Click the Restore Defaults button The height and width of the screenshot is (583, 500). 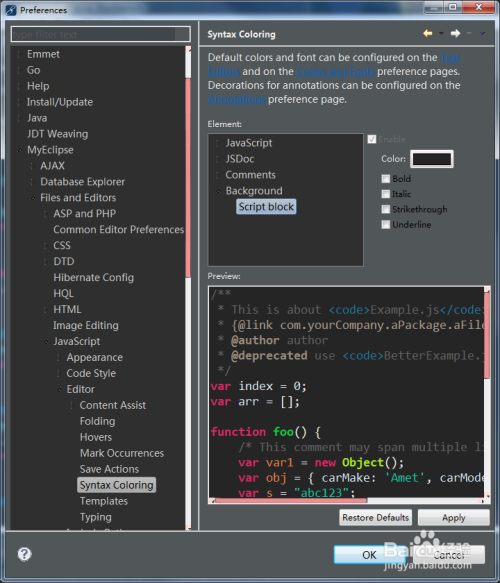tap(375, 518)
